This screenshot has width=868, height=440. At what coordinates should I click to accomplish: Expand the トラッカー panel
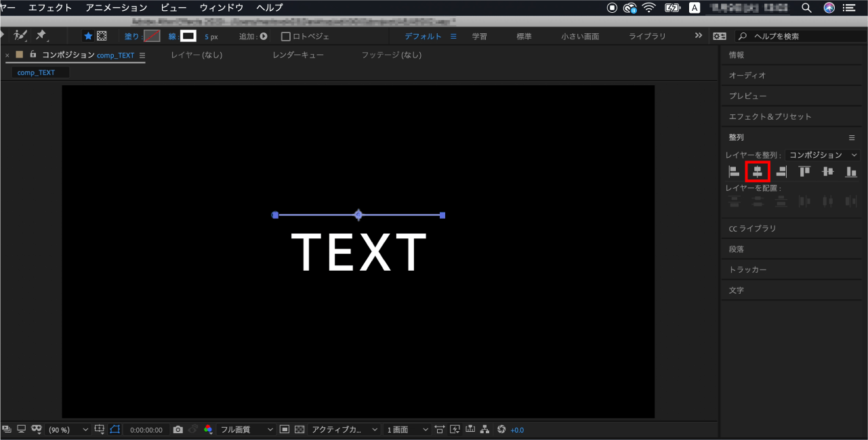pos(790,269)
